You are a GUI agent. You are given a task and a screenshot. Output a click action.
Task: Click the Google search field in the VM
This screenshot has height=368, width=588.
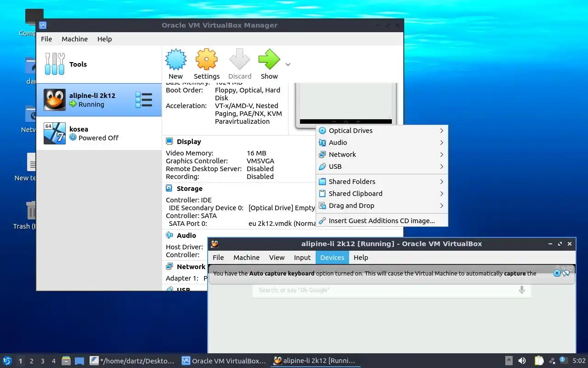(x=392, y=290)
